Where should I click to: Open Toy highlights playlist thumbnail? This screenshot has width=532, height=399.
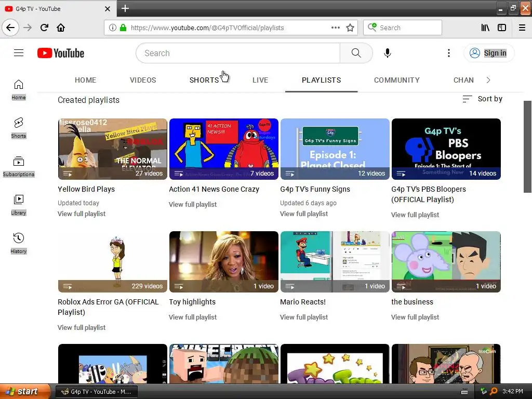pos(223,262)
